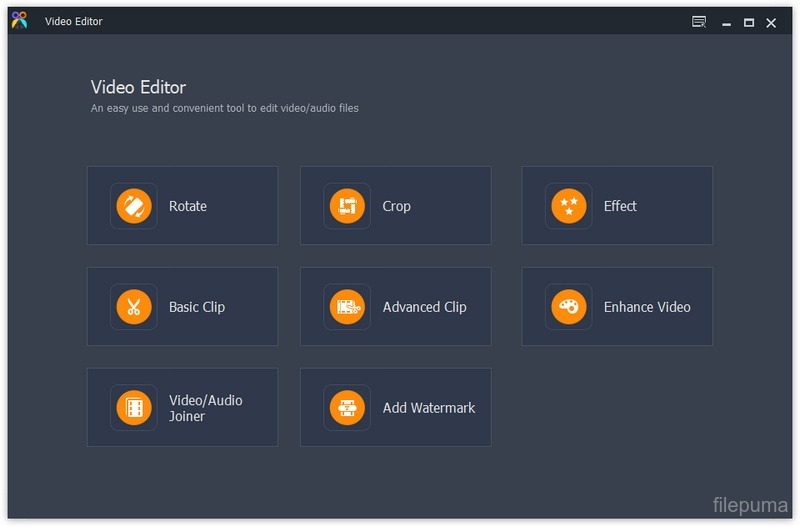Screen dimensions: 800x527
Task: Click the orange Crop icon
Action: pos(347,206)
